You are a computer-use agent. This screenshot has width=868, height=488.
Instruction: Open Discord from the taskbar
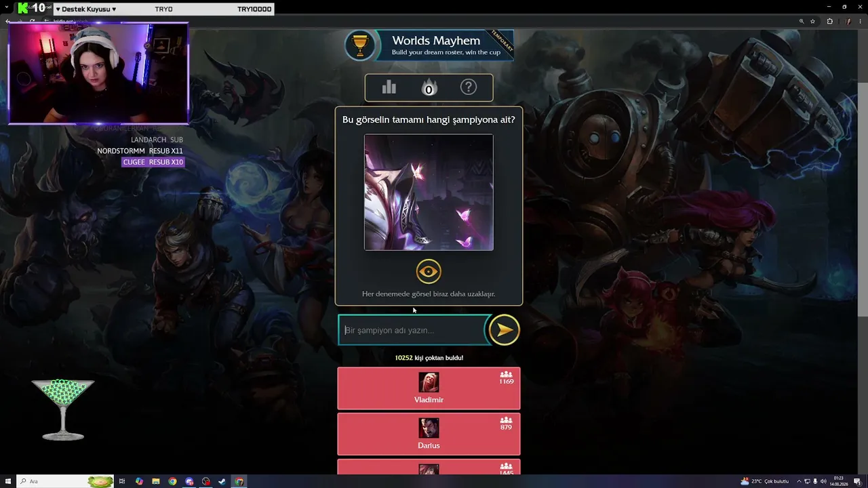point(189,481)
